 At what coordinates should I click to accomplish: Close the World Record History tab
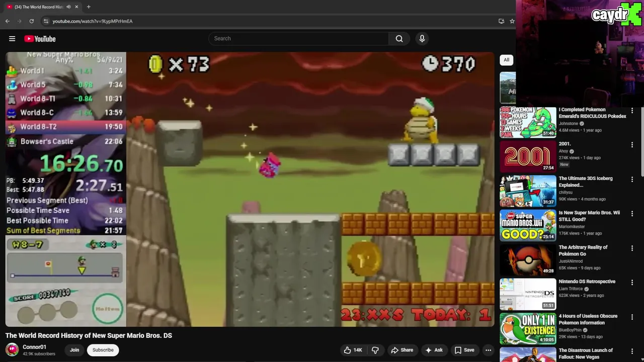[x=76, y=7]
